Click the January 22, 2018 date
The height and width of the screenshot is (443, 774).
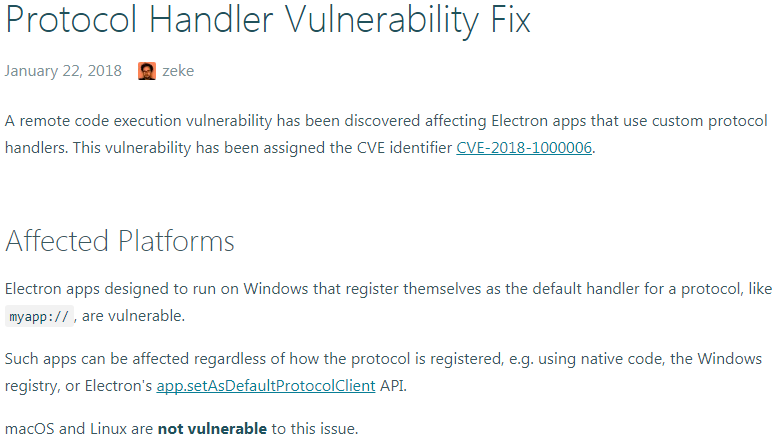click(x=63, y=71)
